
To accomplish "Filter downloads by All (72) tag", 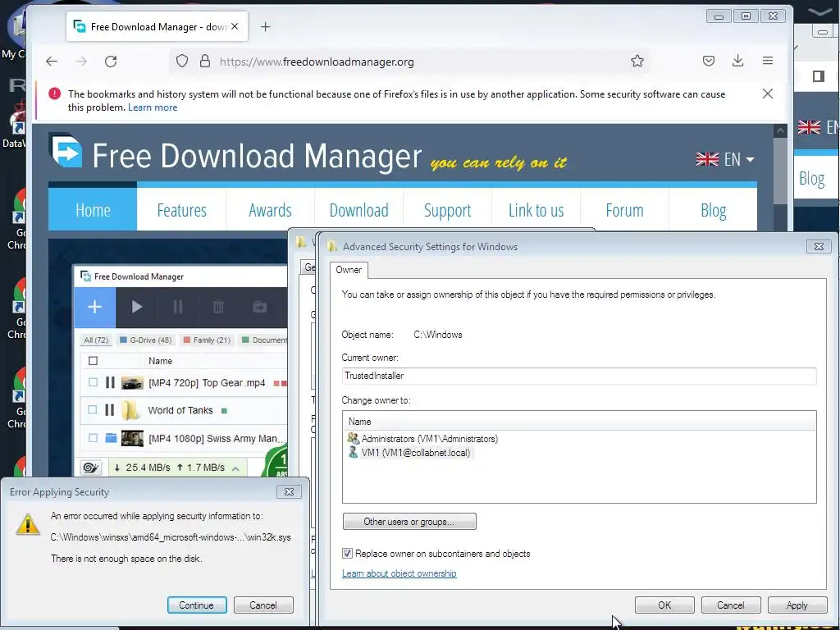I will tap(96, 340).
